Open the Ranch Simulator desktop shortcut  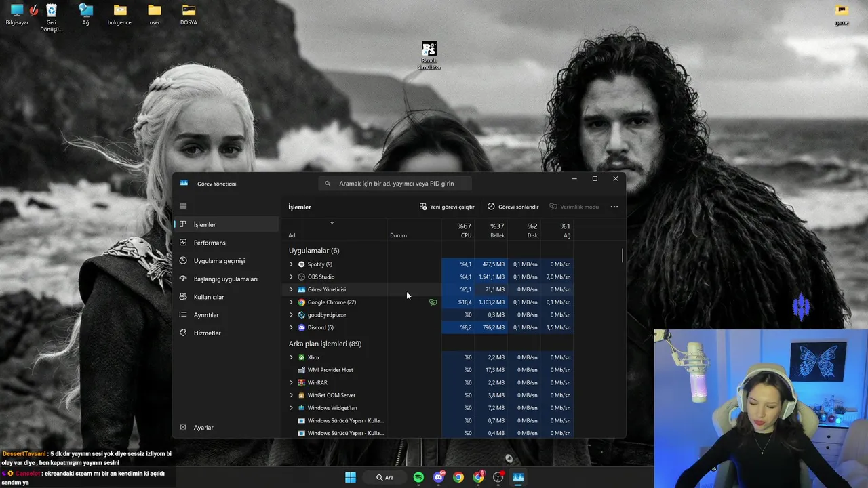429,56
